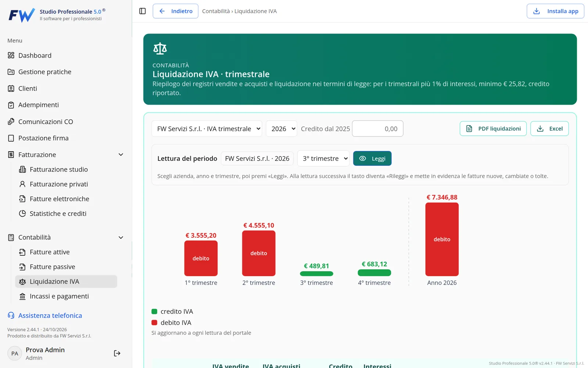Image resolution: width=588 pixels, height=368 pixels.
Task: Click the PA user avatar
Action: click(15, 353)
